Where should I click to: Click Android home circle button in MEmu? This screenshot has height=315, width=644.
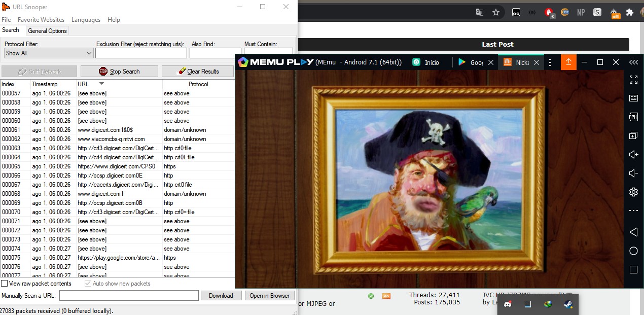click(633, 251)
